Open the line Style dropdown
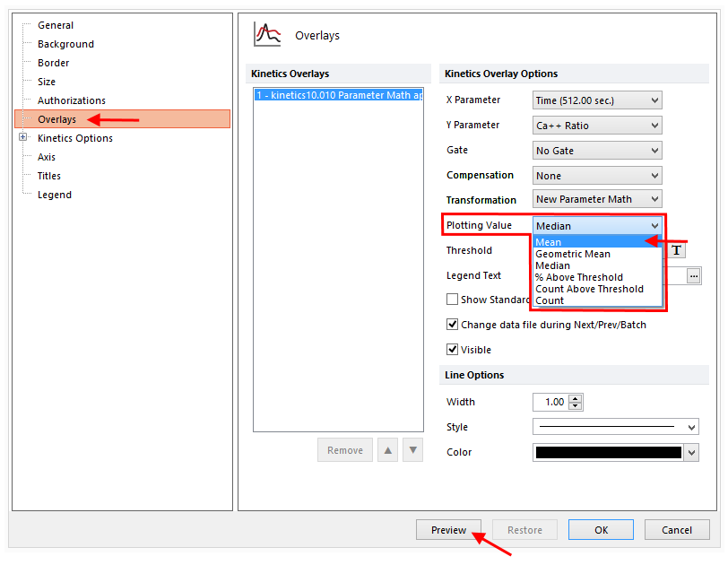 coord(615,428)
